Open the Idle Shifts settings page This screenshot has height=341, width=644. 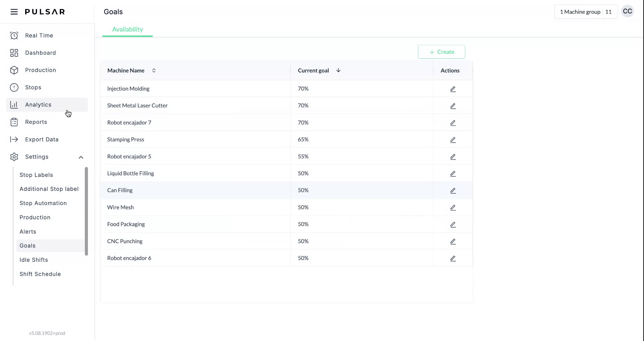click(34, 259)
